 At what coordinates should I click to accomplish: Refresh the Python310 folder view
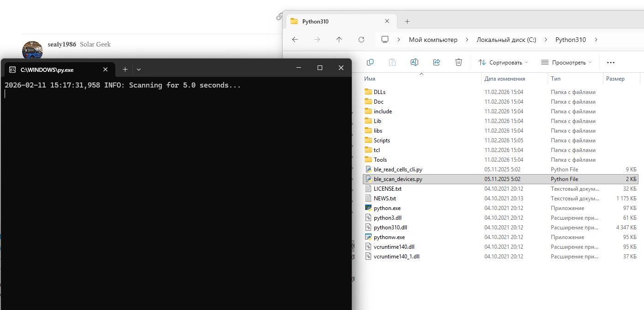tap(361, 40)
